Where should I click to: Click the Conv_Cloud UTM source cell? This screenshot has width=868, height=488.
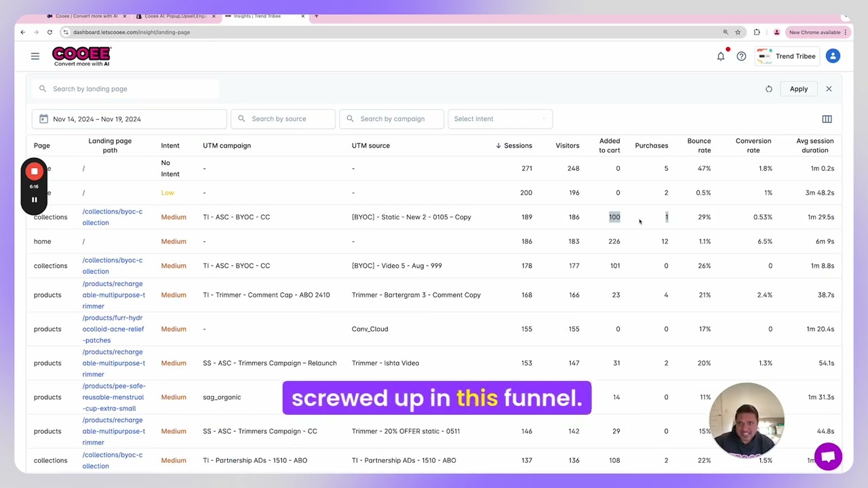(370, 329)
